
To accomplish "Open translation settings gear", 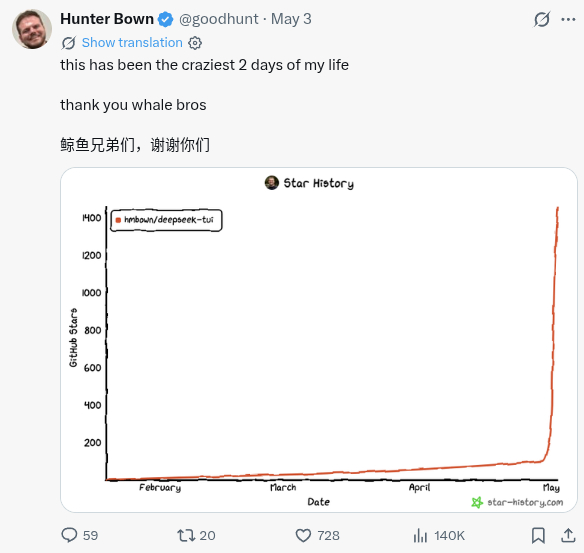I will click(195, 43).
